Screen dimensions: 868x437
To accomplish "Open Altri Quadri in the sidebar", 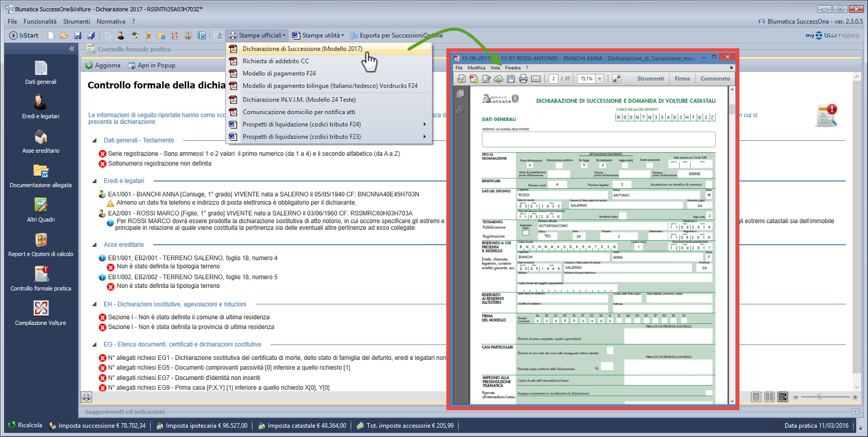I will (x=41, y=210).
